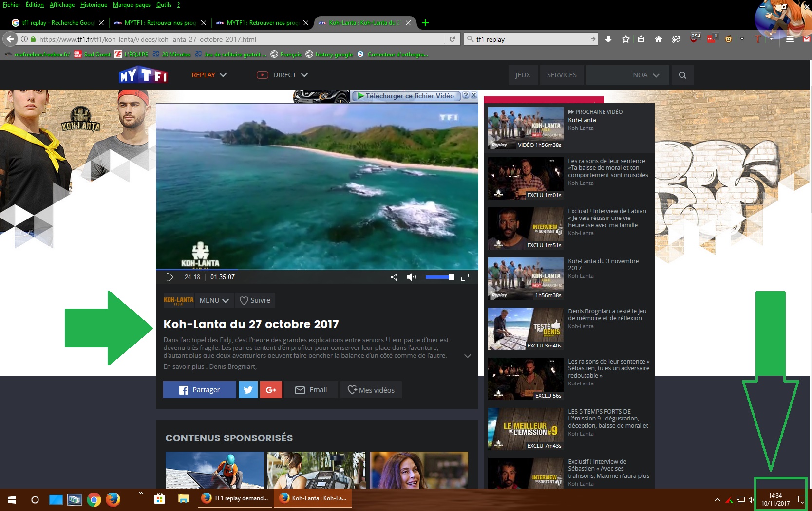
Task: Open the Outils menu
Action: point(164,5)
